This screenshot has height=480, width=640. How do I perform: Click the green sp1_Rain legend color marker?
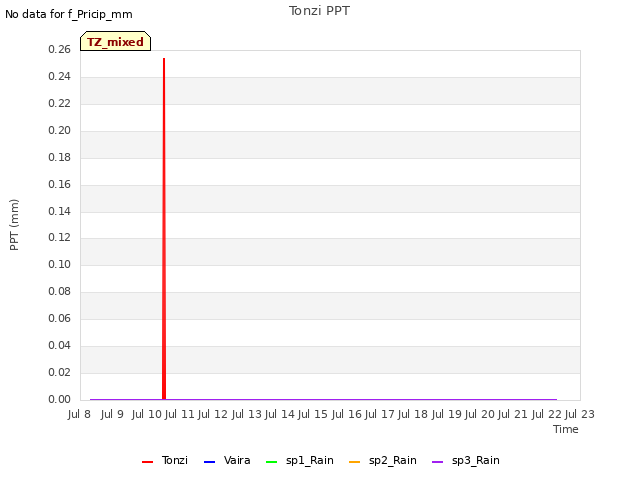pyautogui.click(x=271, y=462)
